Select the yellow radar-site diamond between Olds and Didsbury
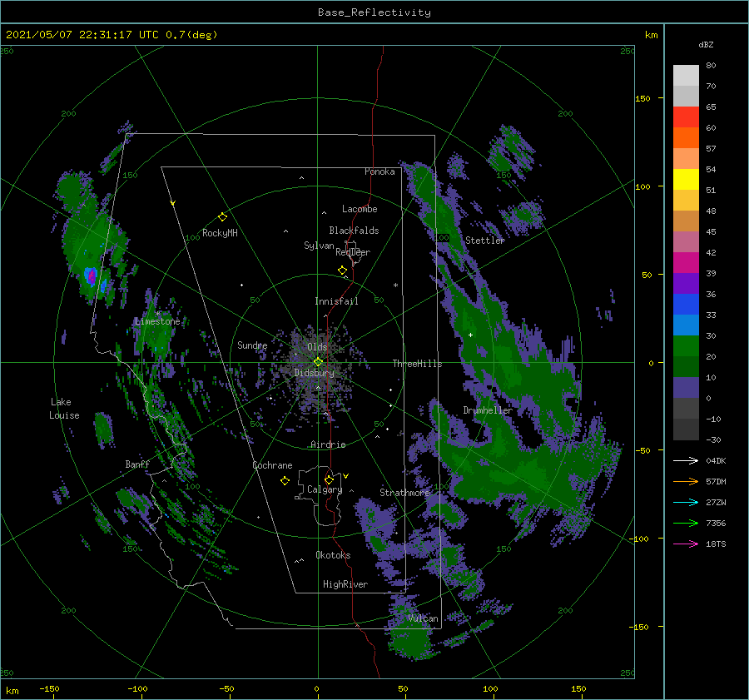This screenshot has width=749, height=700. (318, 362)
